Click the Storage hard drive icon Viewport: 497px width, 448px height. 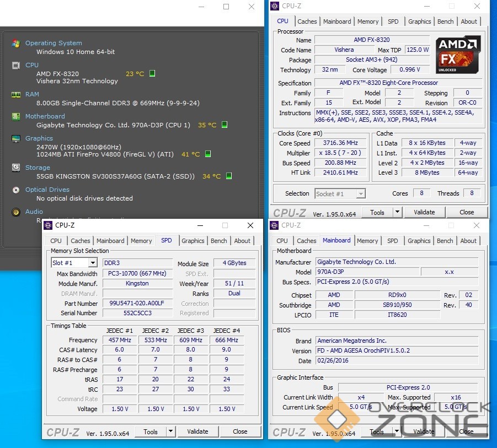click(x=16, y=168)
